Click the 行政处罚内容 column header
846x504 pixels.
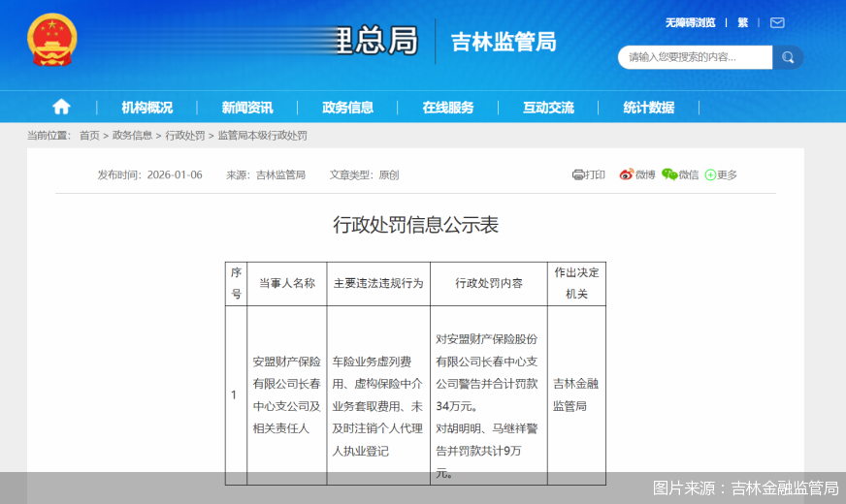(489, 284)
